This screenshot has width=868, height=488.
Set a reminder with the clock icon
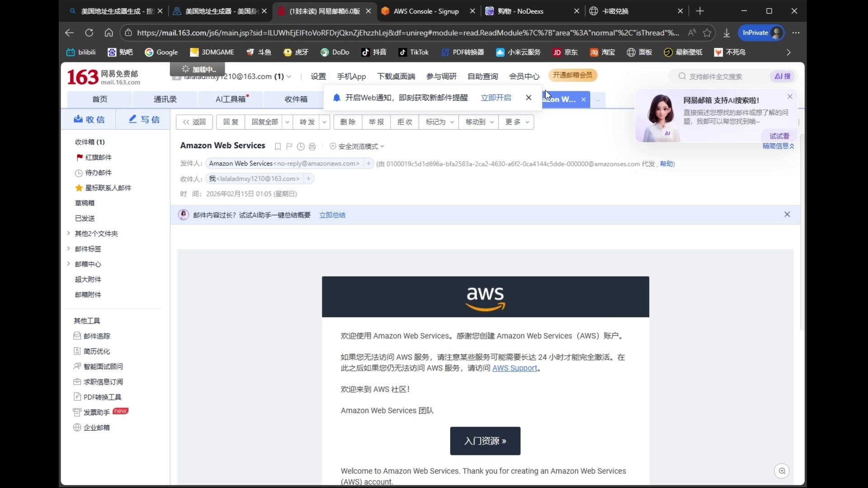[300, 146]
